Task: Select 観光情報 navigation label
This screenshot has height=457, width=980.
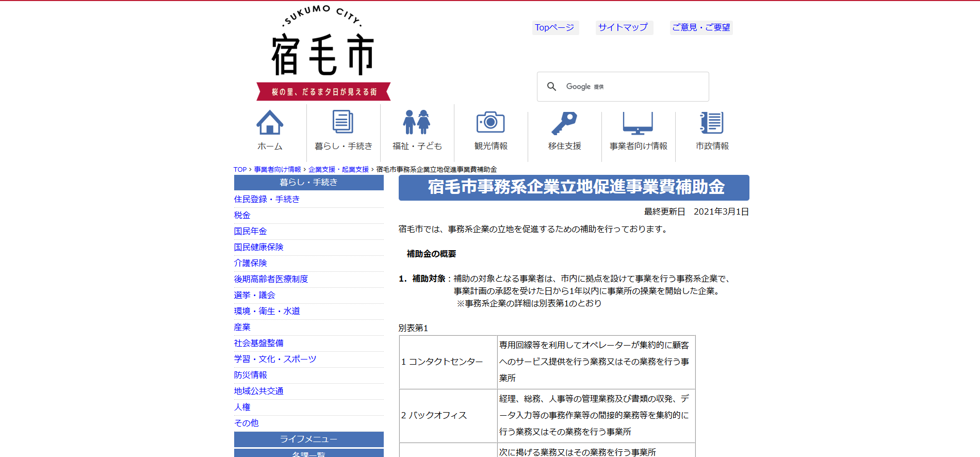Action: point(491,146)
